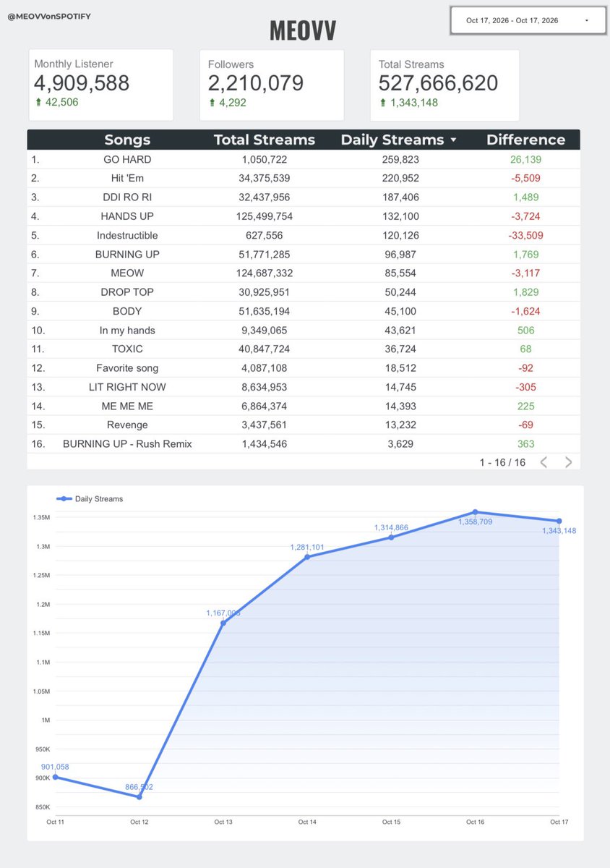Select the Followers scorecard value 2,210,079

pos(256,83)
